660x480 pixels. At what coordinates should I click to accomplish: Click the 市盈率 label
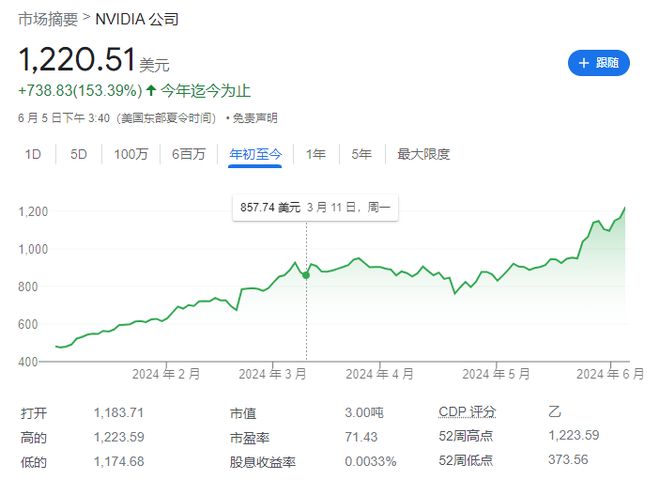[x=250, y=438]
